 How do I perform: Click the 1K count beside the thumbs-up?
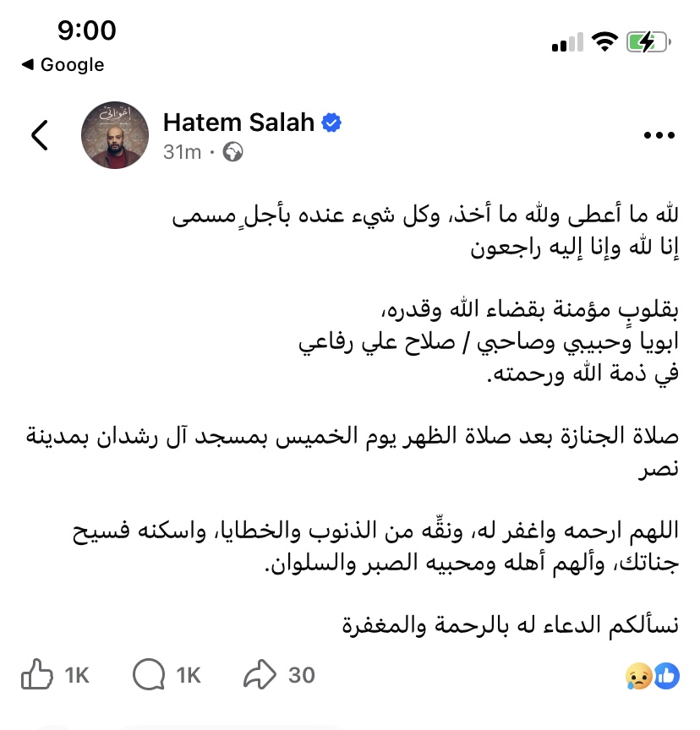point(77,675)
